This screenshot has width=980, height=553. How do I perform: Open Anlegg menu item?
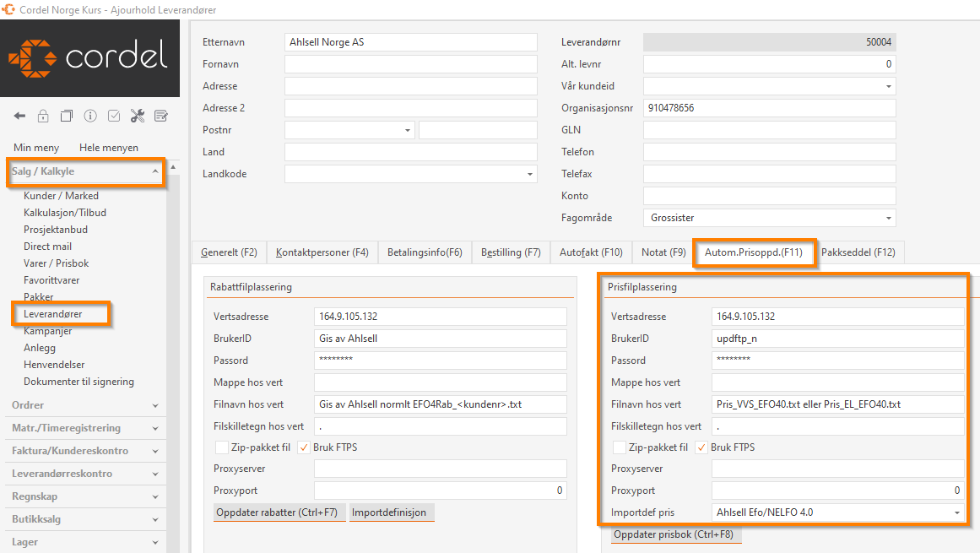click(40, 348)
